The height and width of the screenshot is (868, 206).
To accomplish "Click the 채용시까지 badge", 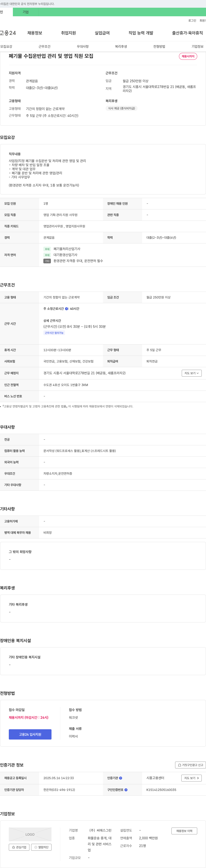I will [188, 56].
